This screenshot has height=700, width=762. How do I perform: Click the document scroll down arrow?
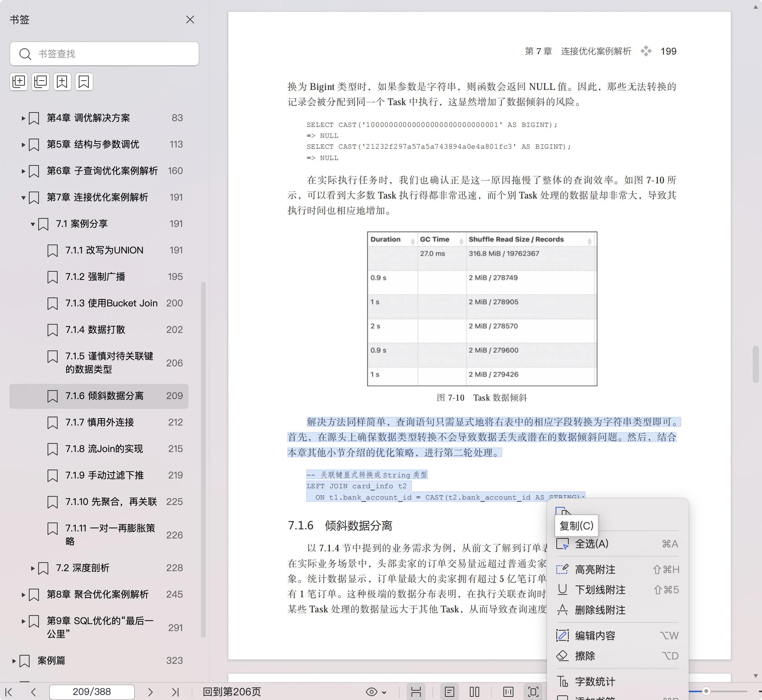click(755, 676)
